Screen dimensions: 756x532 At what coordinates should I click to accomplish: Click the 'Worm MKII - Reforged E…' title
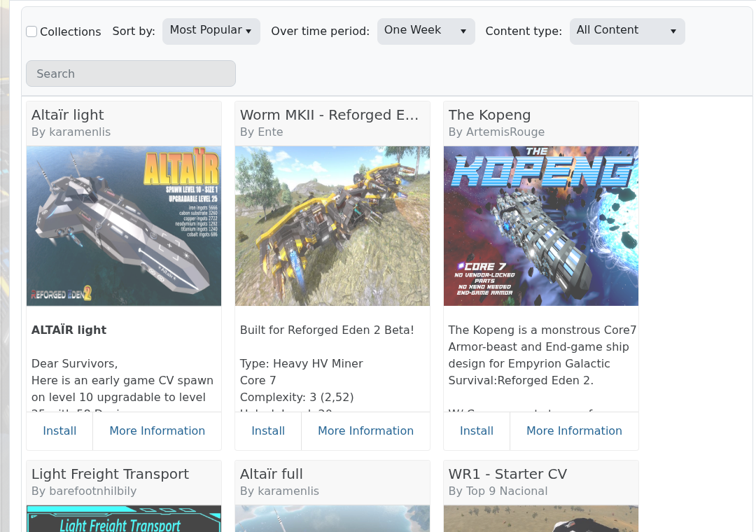pos(329,115)
